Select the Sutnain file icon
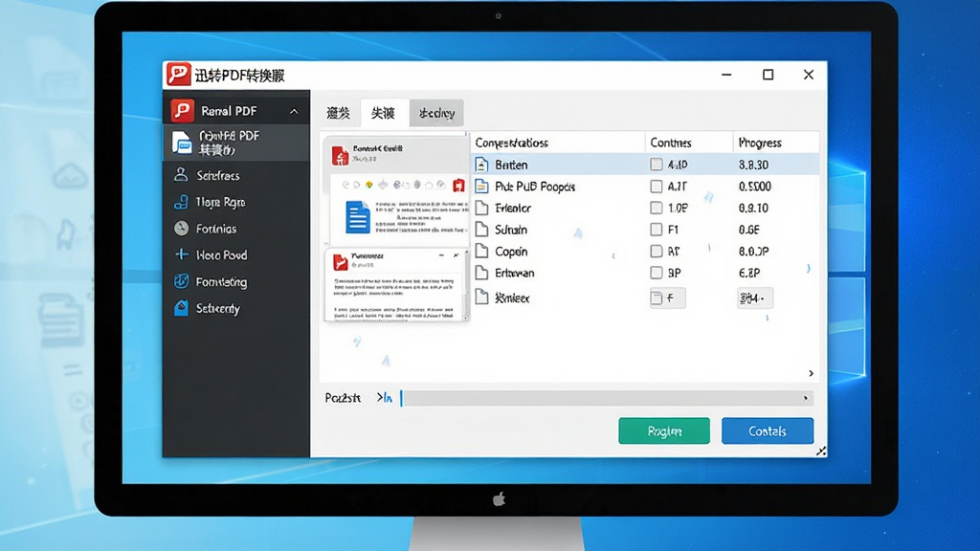The height and width of the screenshot is (551, 980). pyautogui.click(x=481, y=230)
